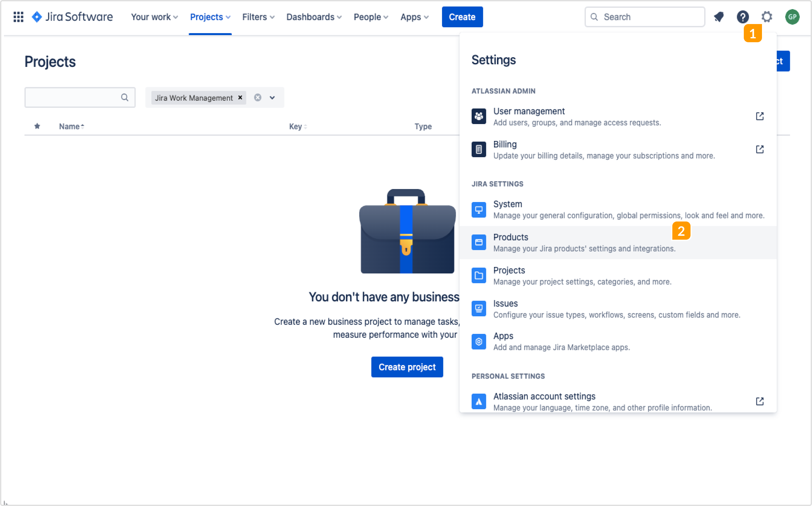The width and height of the screenshot is (812, 506).
Task: Click the Products card icon
Action: coord(479,242)
